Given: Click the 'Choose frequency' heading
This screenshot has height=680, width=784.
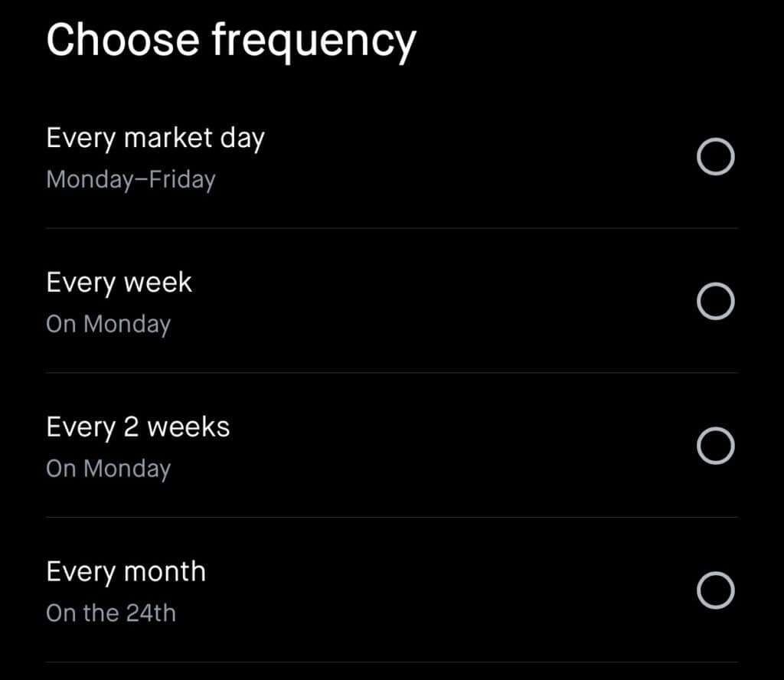Looking at the screenshot, I should click(231, 42).
